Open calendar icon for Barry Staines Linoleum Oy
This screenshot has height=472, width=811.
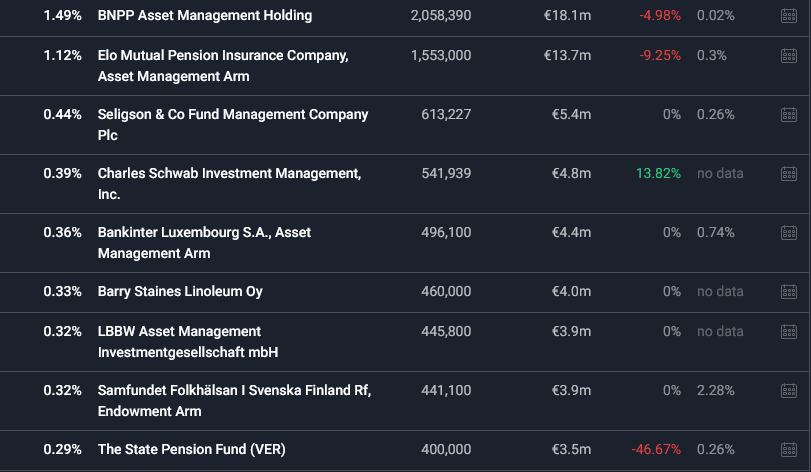(x=789, y=291)
